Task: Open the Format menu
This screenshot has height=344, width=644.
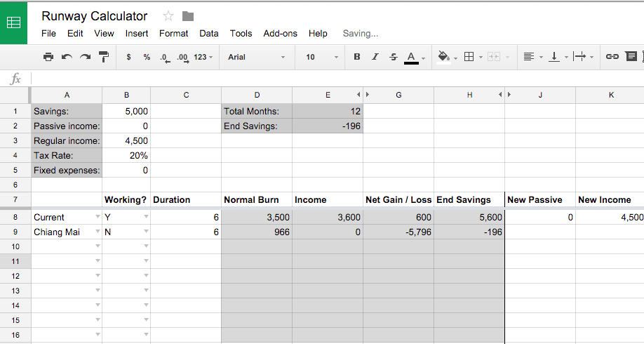Action: tap(174, 34)
